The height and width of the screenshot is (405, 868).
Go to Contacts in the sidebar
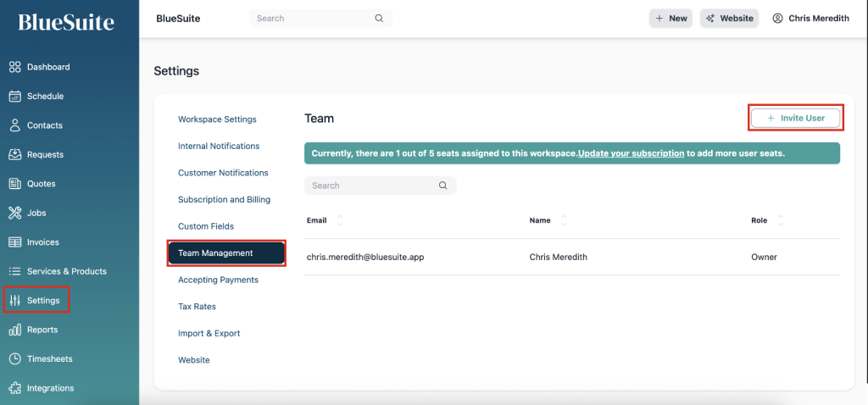(x=45, y=125)
